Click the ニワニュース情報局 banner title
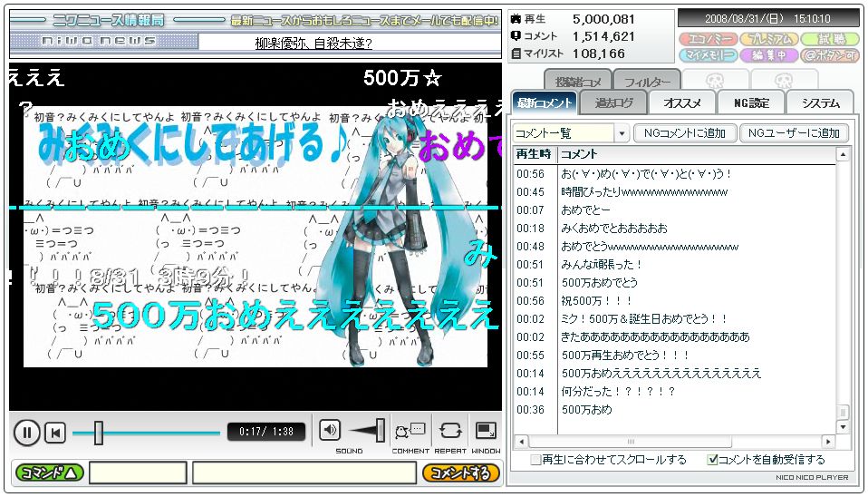 tap(109, 21)
